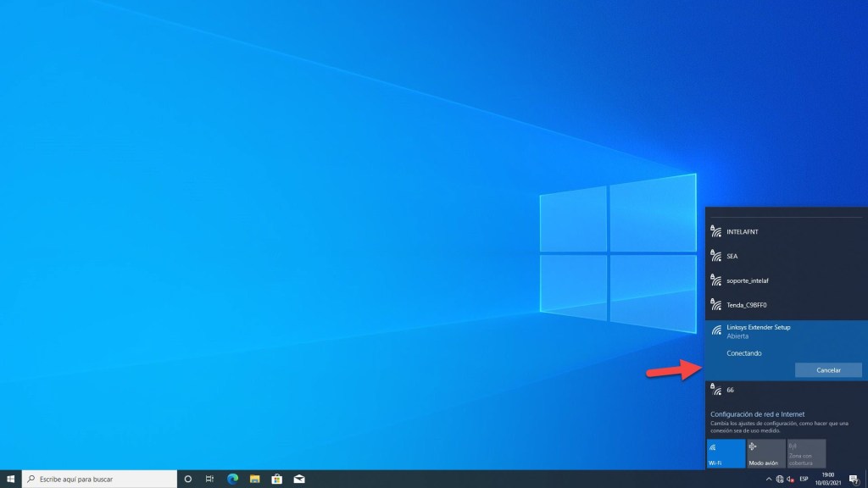
Task: Toggle the Wi-Fi quick action tile
Action: pyautogui.click(x=726, y=453)
